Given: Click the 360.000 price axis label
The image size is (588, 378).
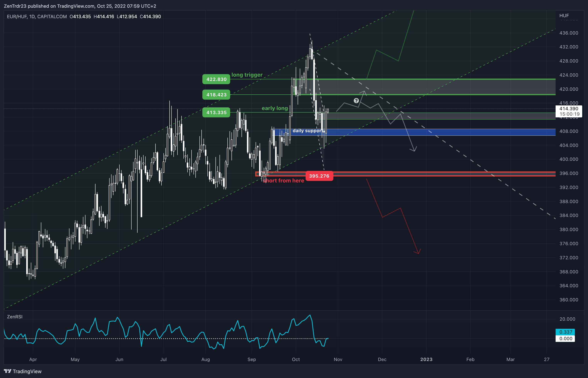Looking at the screenshot, I should tap(569, 300).
